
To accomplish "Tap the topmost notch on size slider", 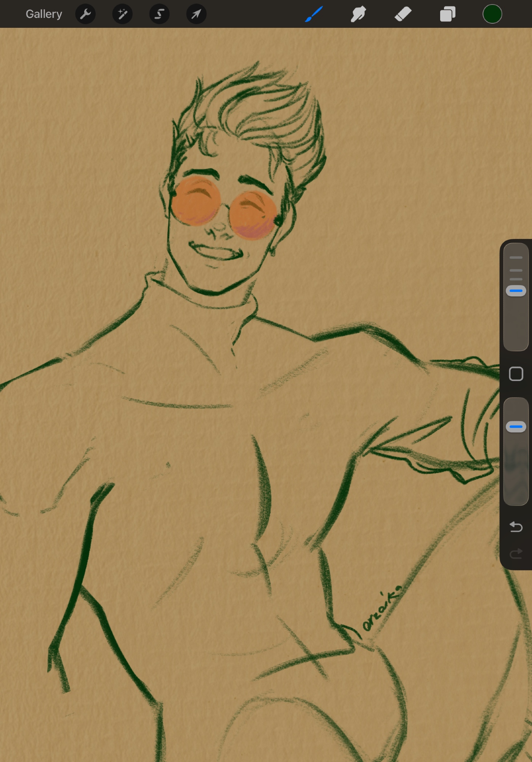I will (x=516, y=258).
